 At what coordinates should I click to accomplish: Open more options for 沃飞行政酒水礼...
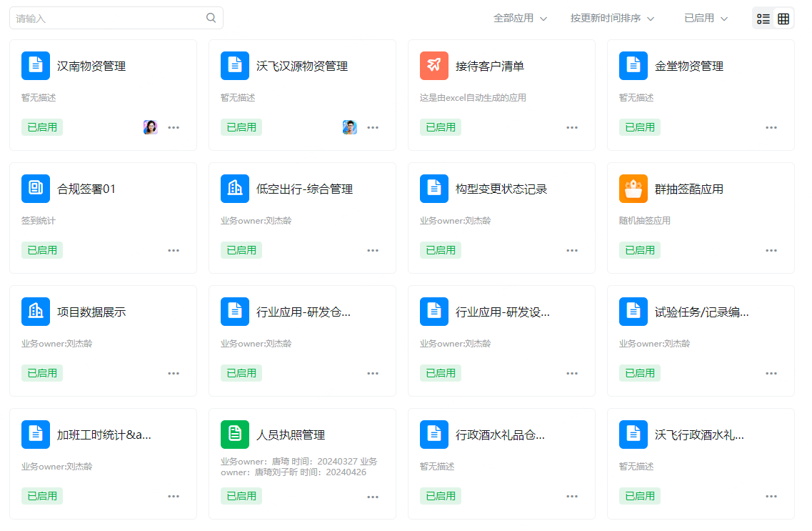tap(771, 496)
